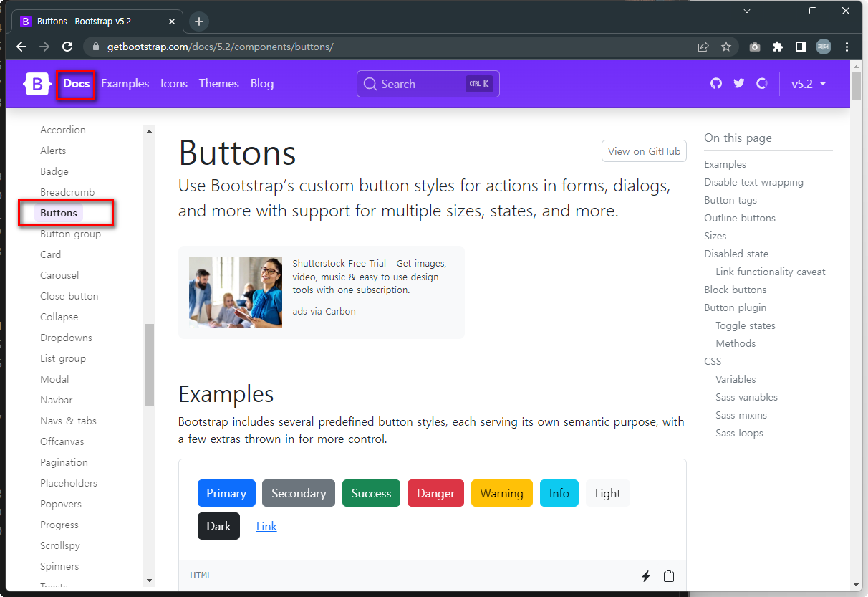The width and height of the screenshot is (868, 597).
Task: Jump to Block buttons section
Action: [x=736, y=290]
